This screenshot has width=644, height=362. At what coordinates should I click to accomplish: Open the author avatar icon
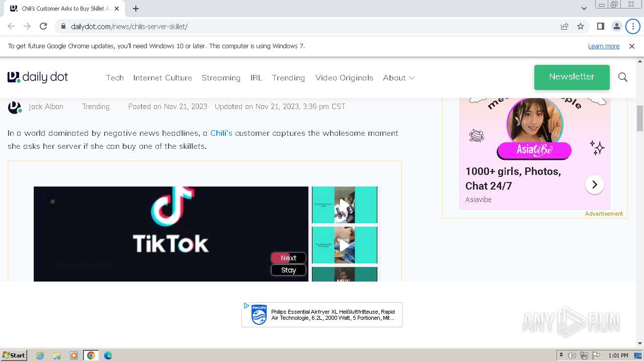click(x=15, y=107)
